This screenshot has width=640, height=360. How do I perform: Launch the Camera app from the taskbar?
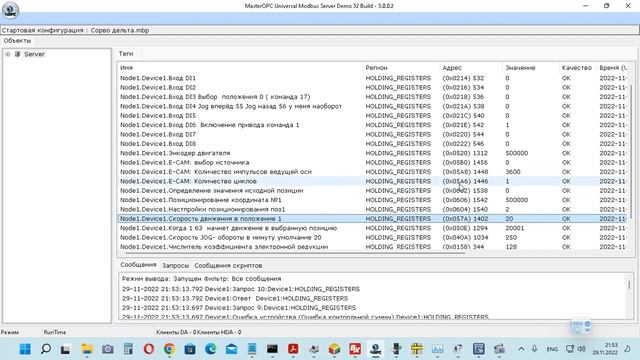[107, 349]
